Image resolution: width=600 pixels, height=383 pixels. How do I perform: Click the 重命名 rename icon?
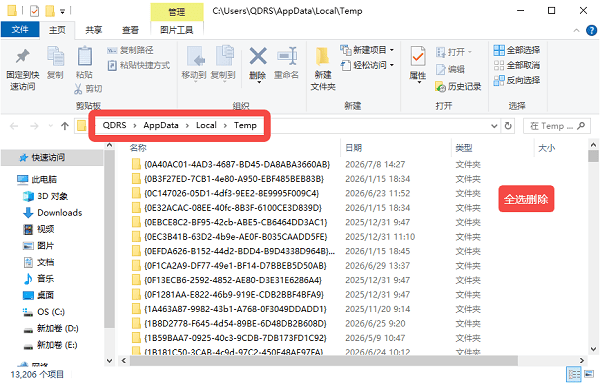[287, 57]
